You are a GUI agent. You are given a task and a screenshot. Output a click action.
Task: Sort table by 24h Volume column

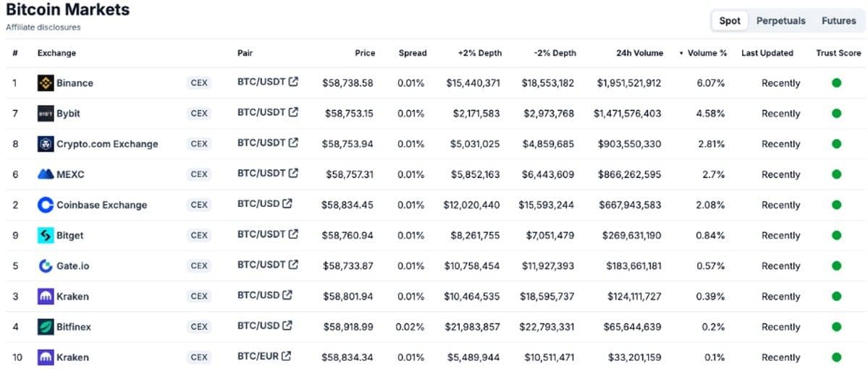click(x=639, y=53)
